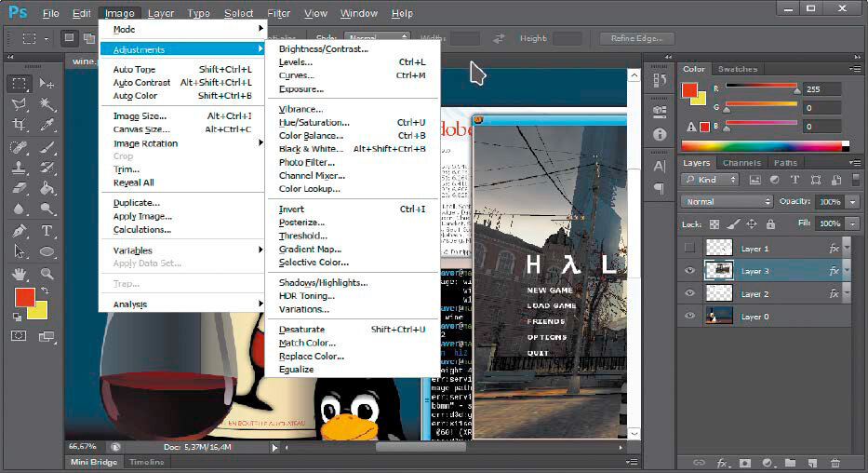Toggle lock all padlock icon

(770, 224)
